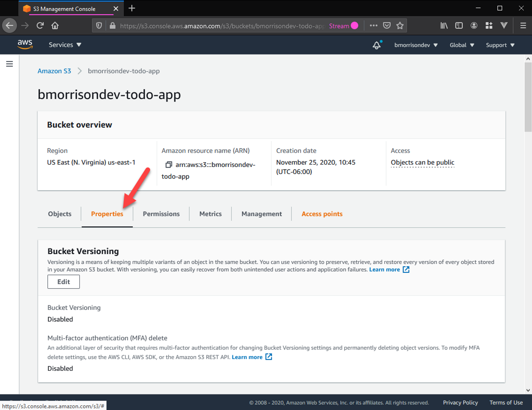Go to the browser home page icon
The image size is (532, 410).
point(55,26)
